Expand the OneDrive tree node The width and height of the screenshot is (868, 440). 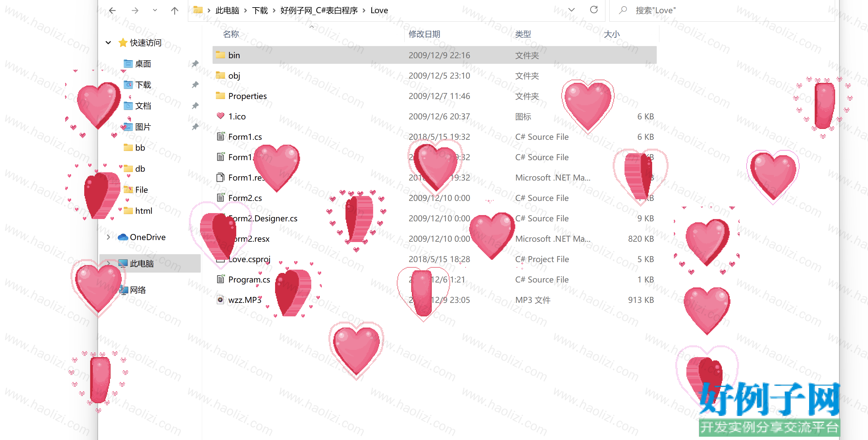tap(108, 237)
